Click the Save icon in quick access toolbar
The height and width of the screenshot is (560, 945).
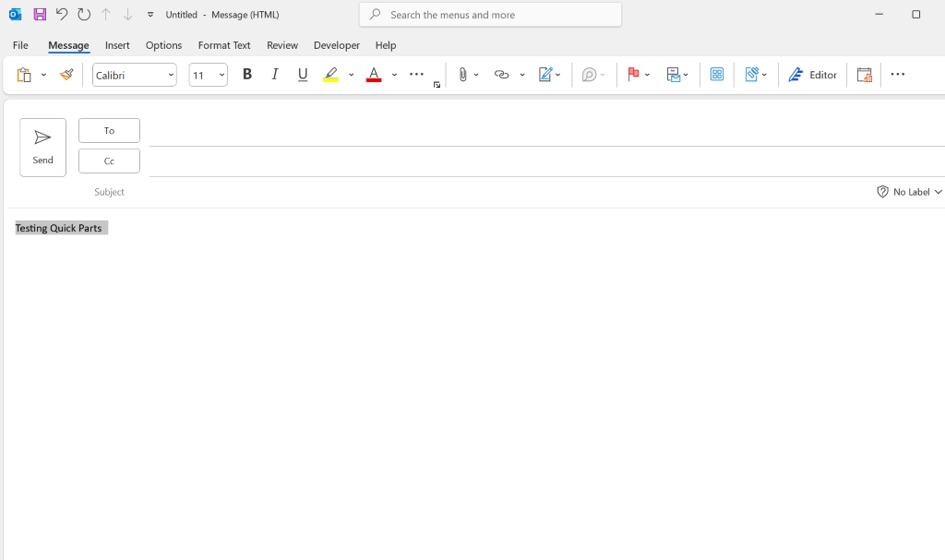(38, 14)
